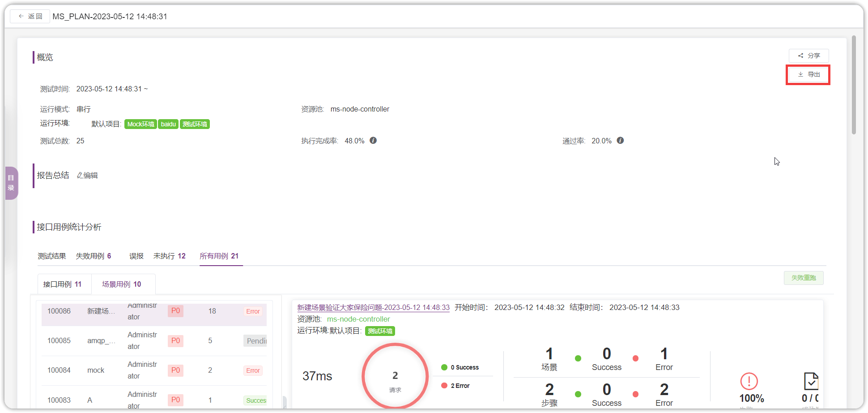Switch to the 失败用例 6 tab
This screenshot has width=868, height=413.
point(94,256)
